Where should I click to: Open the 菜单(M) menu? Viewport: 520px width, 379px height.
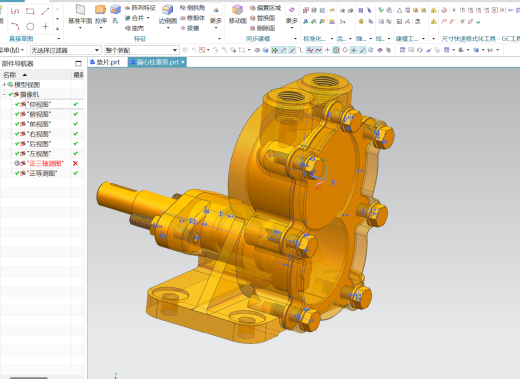tap(13, 50)
